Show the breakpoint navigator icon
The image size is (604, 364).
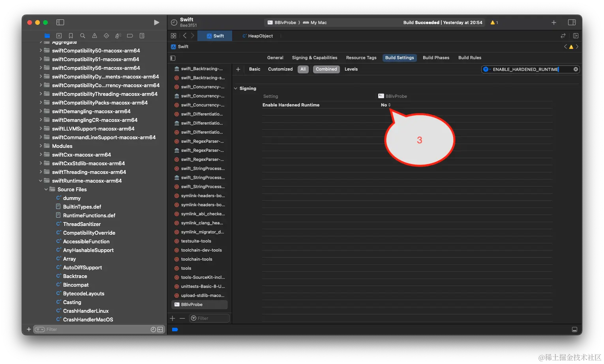[x=130, y=35]
